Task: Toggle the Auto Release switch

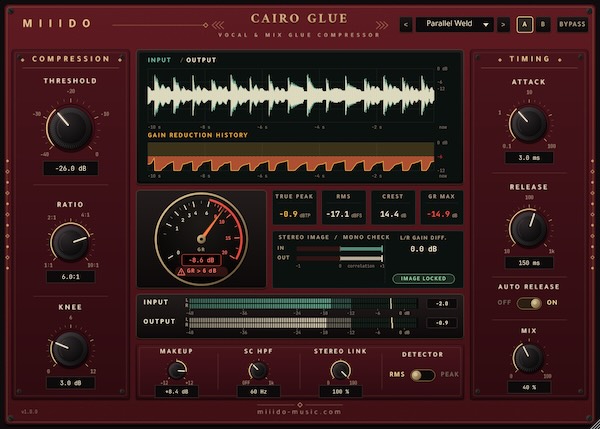Action: coord(529,303)
